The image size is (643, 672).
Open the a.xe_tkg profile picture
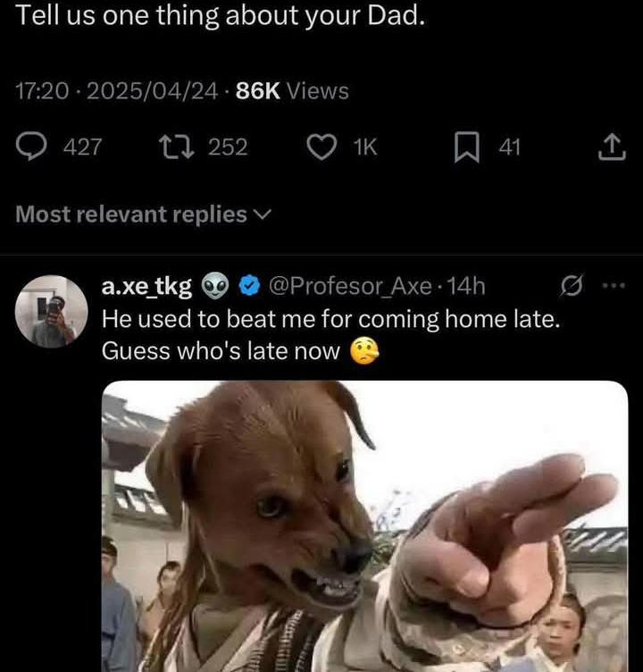(52, 311)
